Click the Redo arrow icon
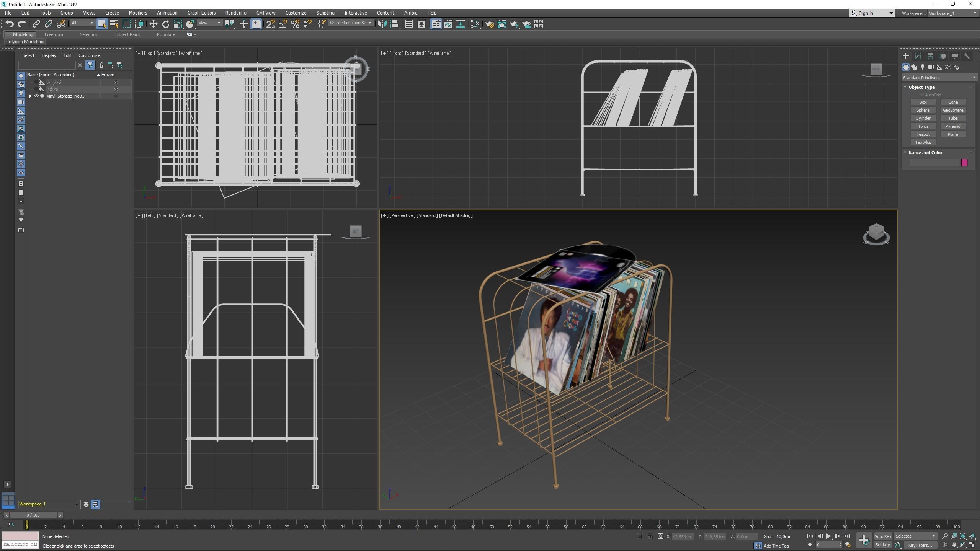This screenshot has width=980, height=551. 22,24
